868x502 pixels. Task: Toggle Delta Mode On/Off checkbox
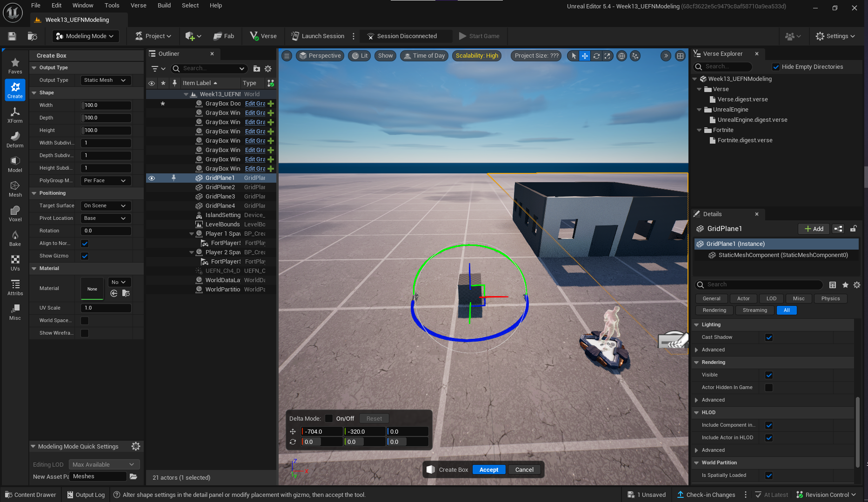329,418
